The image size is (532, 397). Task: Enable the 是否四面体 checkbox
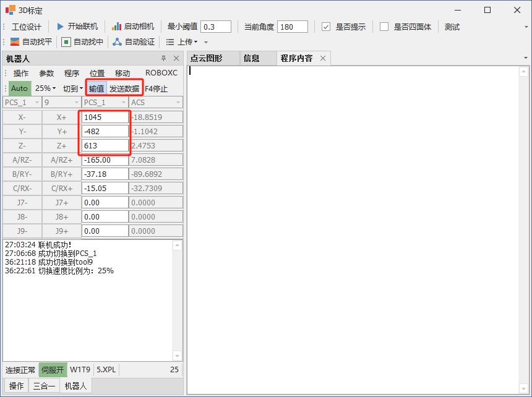(x=384, y=27)
